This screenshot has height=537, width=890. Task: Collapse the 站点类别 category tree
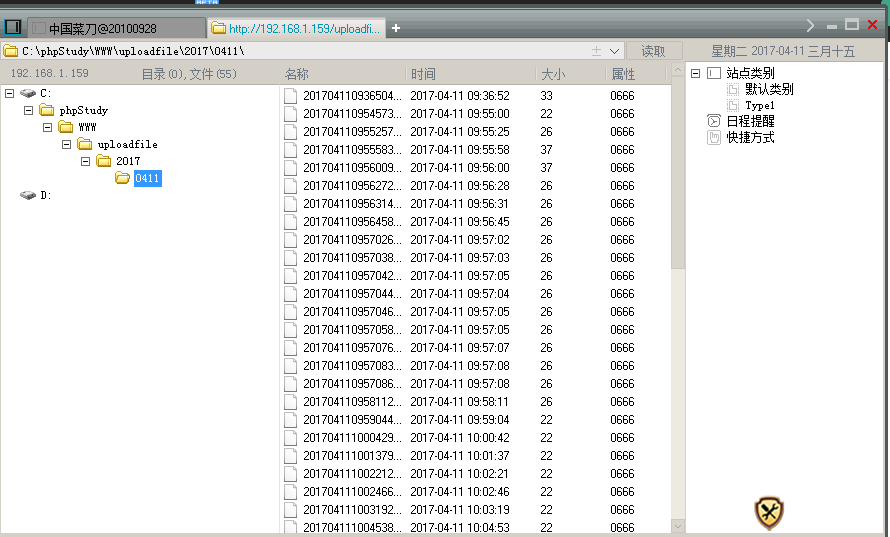(695, 73)
